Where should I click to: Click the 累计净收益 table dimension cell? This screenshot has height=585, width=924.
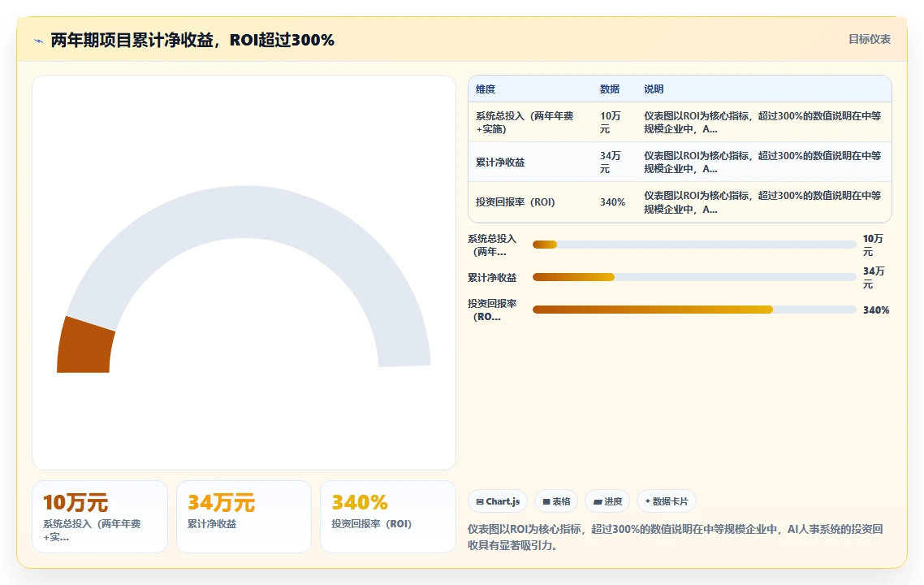tap(530, 162)
